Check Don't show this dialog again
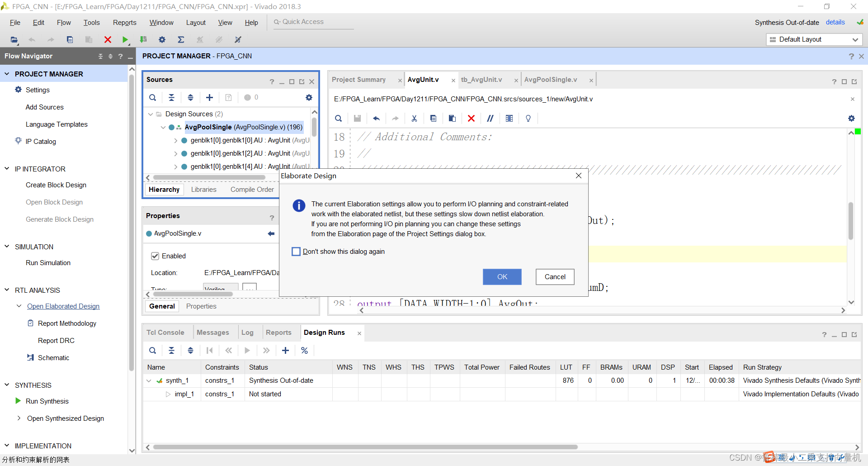 point(296,252)
